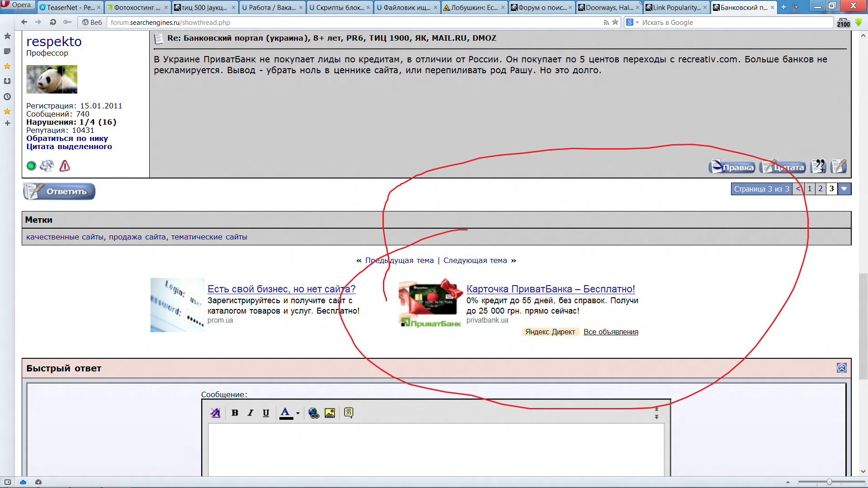This screenshot has width=868, height=488.
Task: Click the reputation scales icon
Action: point(47,166)
